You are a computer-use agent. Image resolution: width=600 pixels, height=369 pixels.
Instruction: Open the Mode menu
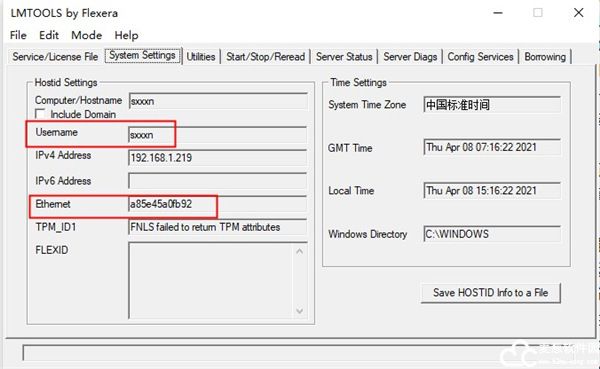(86, 35)
